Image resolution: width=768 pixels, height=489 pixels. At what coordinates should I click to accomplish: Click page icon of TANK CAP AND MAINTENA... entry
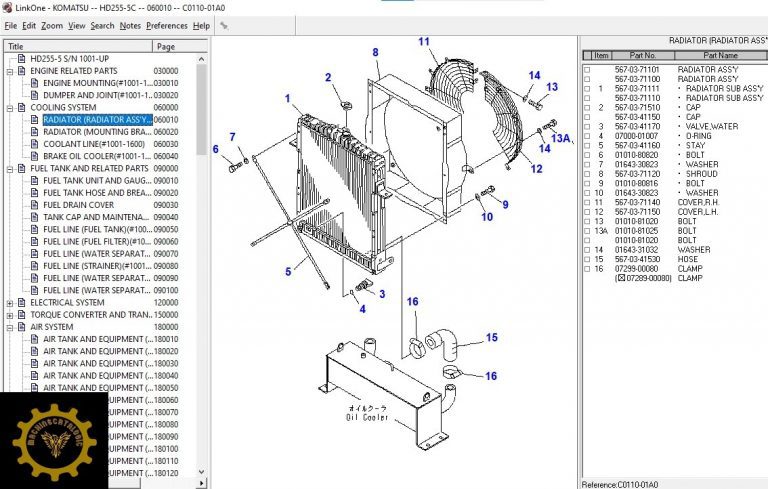[34, 217]
